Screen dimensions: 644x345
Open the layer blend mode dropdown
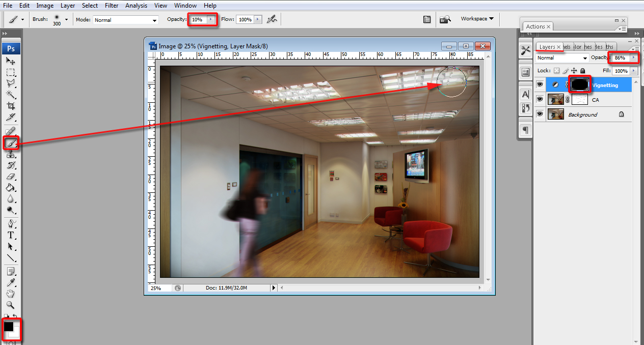coord(562,58)
